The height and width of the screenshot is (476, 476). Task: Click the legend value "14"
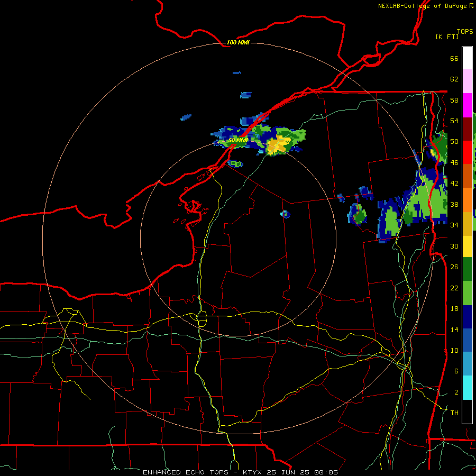454,329
